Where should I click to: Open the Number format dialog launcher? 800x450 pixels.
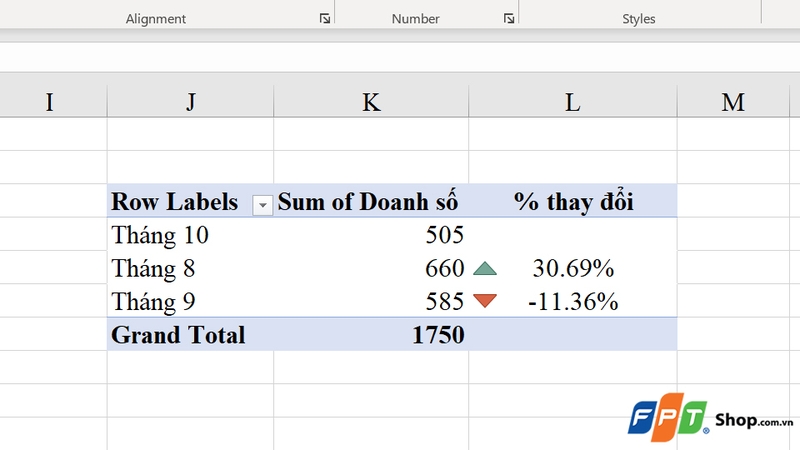(509, 19)
